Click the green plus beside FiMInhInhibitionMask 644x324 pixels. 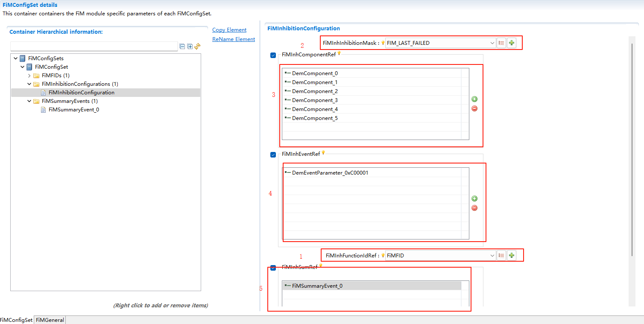point(511,43)
